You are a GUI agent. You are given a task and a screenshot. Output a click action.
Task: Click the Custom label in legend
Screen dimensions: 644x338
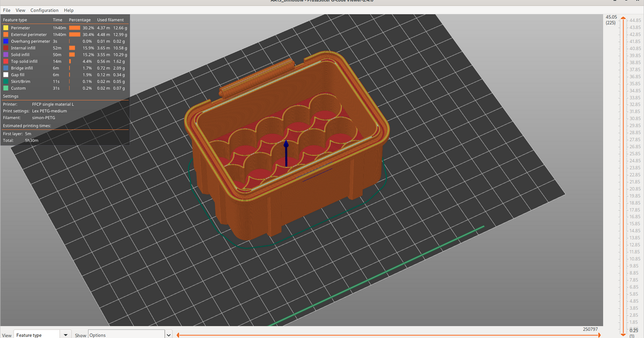[x=18, y=88]
